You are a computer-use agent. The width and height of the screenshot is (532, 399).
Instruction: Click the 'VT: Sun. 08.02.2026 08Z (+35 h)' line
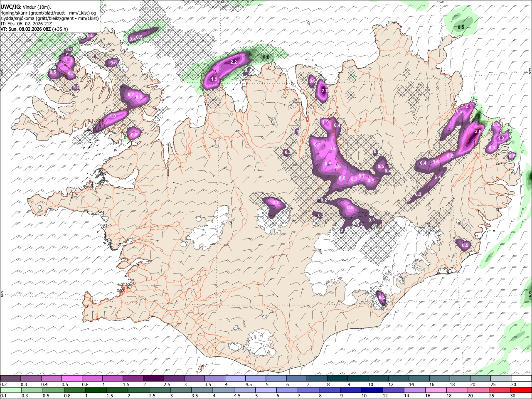click(34, 29)
